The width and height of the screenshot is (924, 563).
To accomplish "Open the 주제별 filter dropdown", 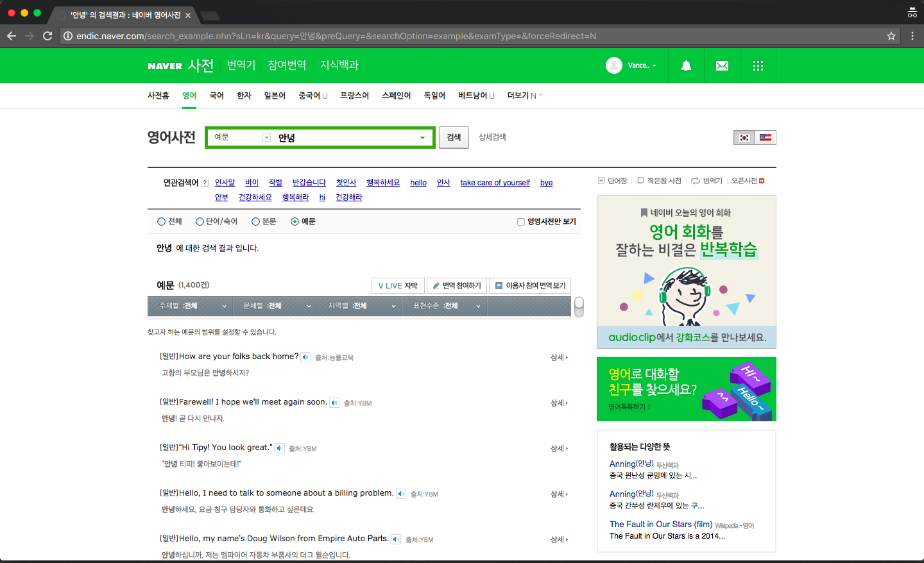I will point(190,306).
